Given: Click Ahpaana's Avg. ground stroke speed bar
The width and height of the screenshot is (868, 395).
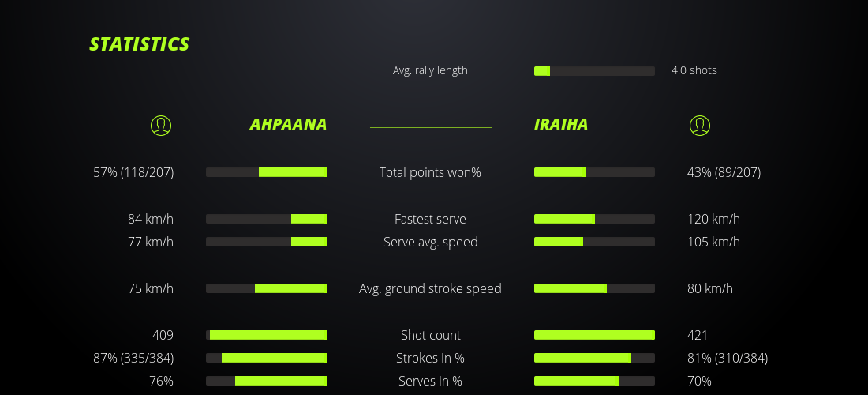Looking at the screenshot, I should pyautogui.click(x=267, y=288).
